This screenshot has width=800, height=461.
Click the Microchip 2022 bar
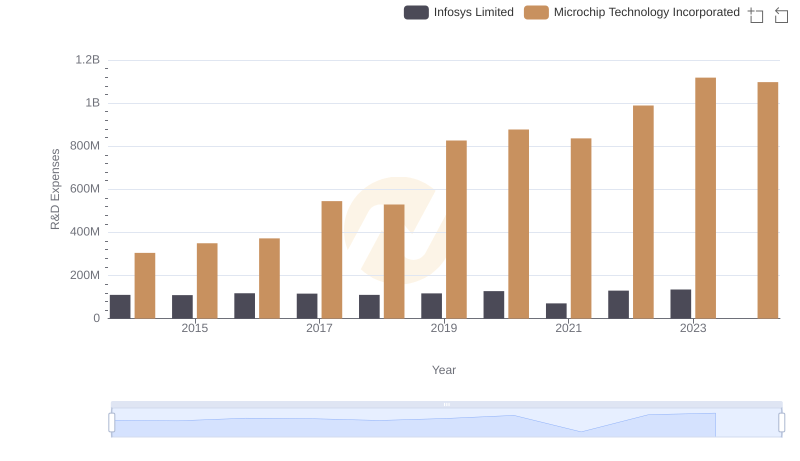(x=643, y=212)
